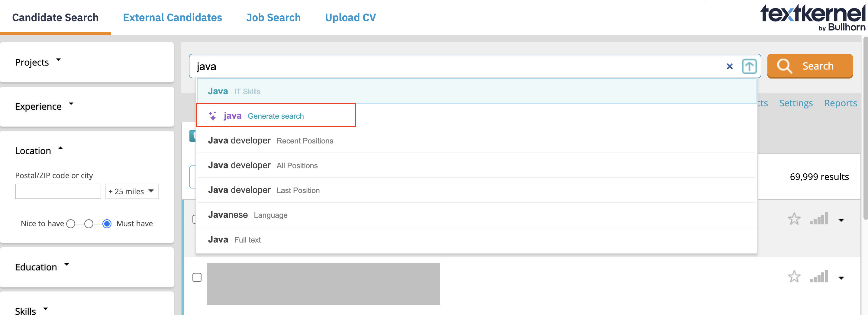Star the second candidate result
Image resolution: width=868 pixels, height=315 pixels.
click(794, 277)
